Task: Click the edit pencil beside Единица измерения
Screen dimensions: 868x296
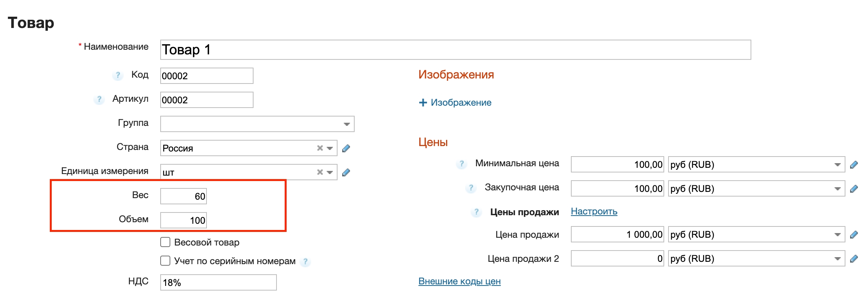Action: pyautogui.click(x=346, y=172)
